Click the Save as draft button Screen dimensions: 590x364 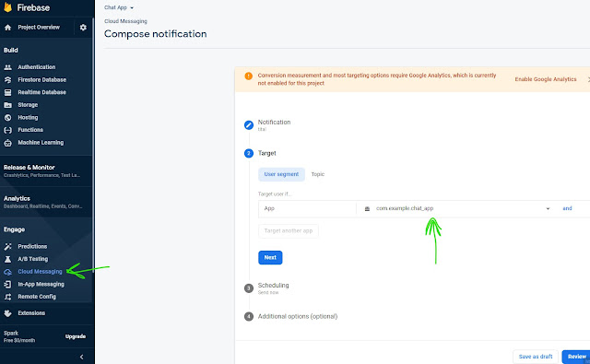point(536,357)
